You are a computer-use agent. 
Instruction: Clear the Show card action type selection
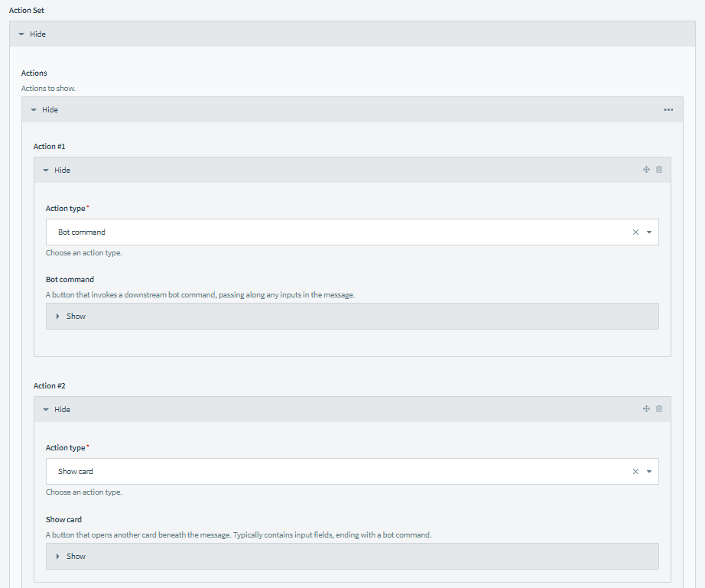tap(635, 472)
